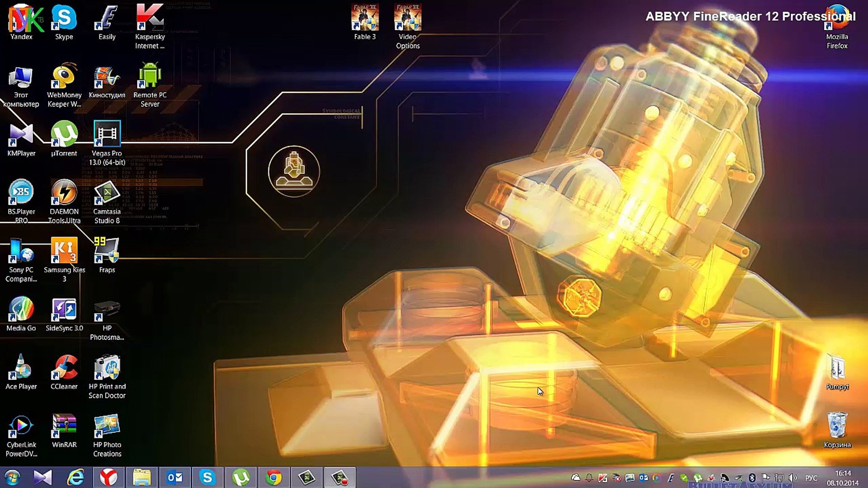Open WinRAR desktop shortcut
Image resolution: width=868 pixels, height=488 pixels.
tap(64, 431)
